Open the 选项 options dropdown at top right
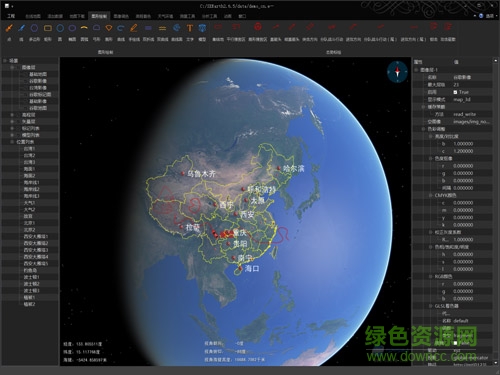500x375 pixels. pos(490,16)
